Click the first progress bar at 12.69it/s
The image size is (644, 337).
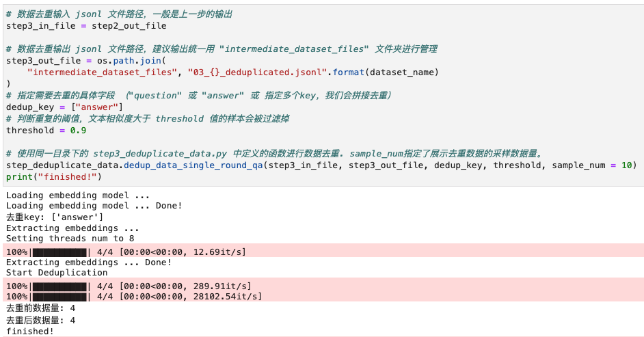pos(126,252)
